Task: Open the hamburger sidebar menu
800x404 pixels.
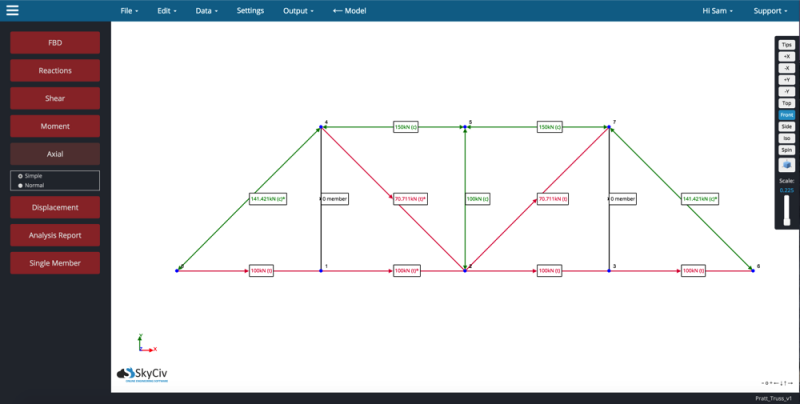Action: (12, 10)
